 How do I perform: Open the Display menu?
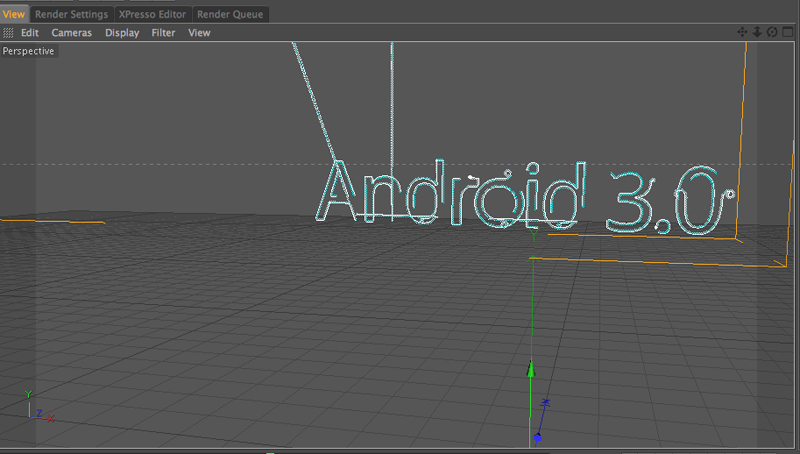tap(122, 33)
